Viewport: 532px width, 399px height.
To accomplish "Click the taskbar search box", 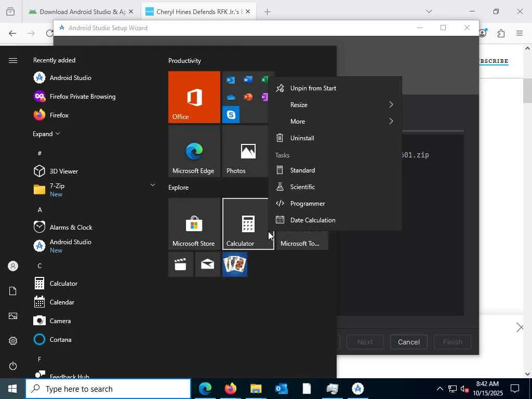I will pos(108,389).
